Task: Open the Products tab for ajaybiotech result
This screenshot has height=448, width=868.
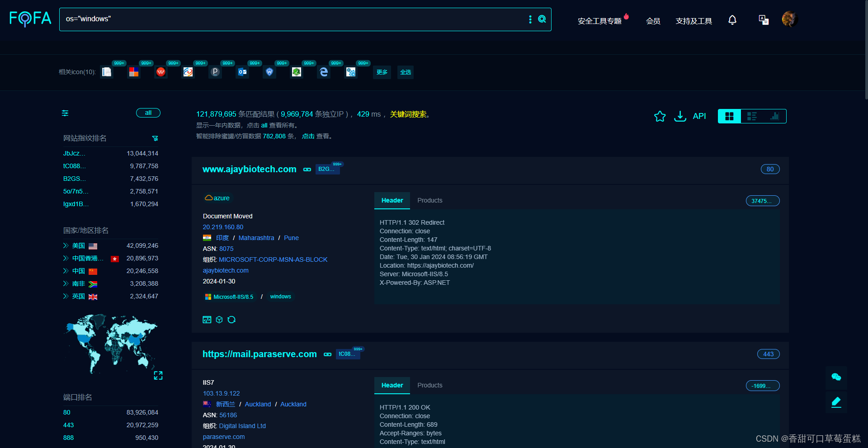Action: click(x=430, y=200)
